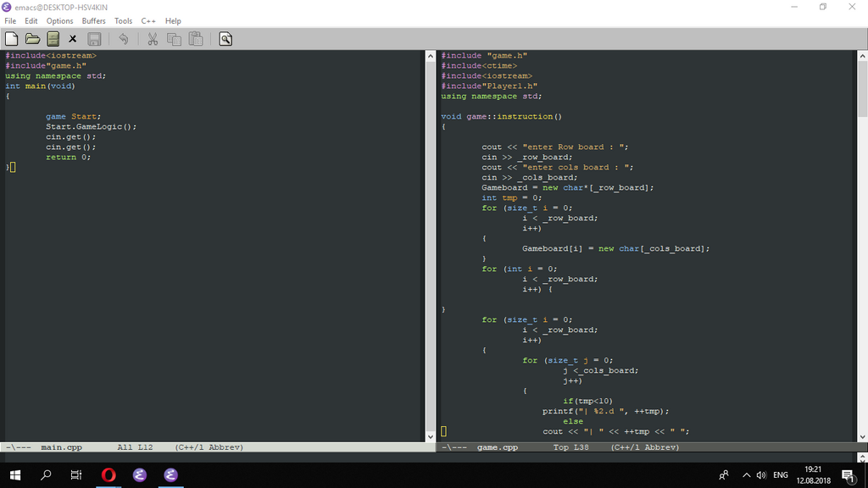868x488 pixels.
Task: Open the People icon in the system tray
Action: [x=724, y=475]
